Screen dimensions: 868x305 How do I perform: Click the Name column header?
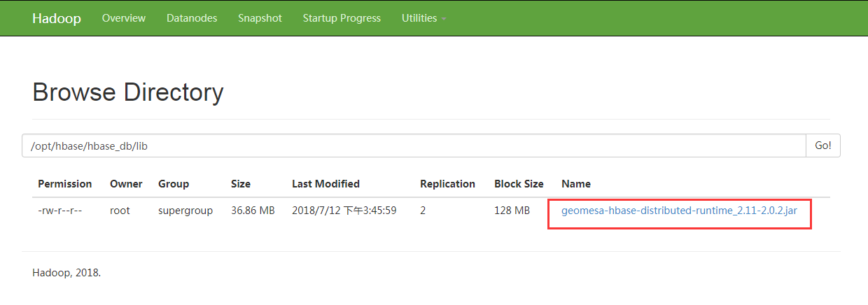click(x=576, y=184)
